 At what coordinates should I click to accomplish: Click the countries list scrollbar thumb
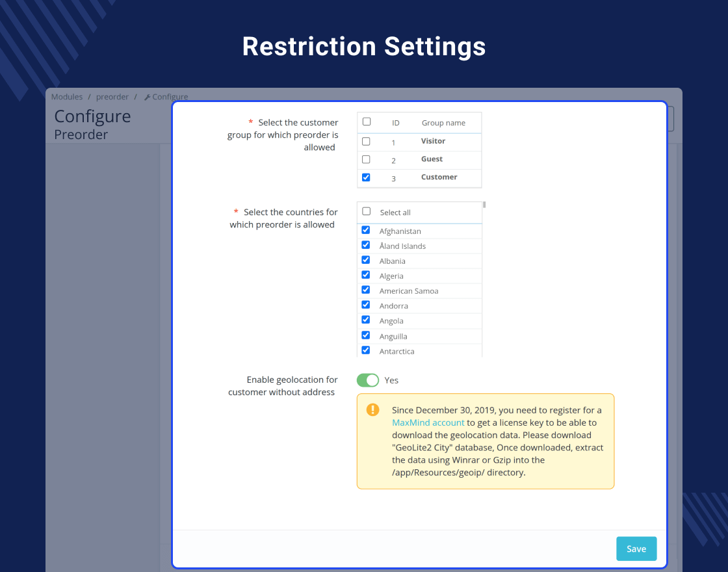(484, 204)
